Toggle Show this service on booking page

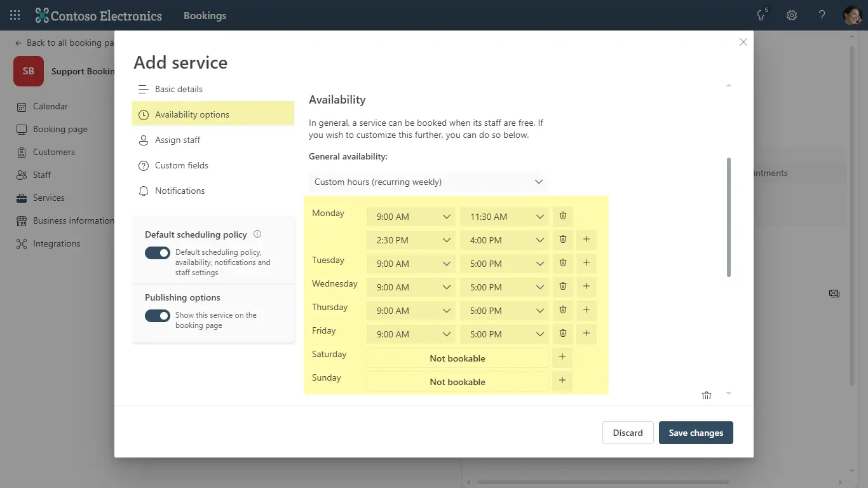pyautogui.click(x=158, y=316)
